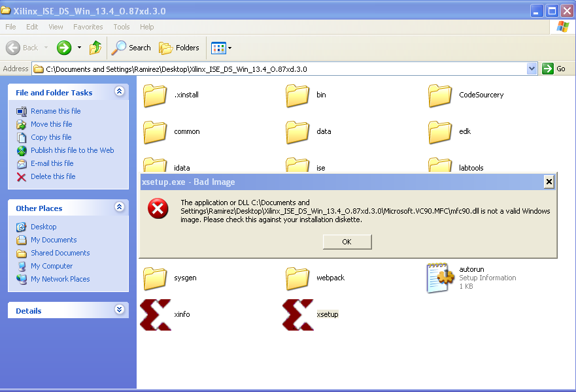Viewport: 576px width, 392px height.
Task: Click E-mail this file link
Action: 52,163
